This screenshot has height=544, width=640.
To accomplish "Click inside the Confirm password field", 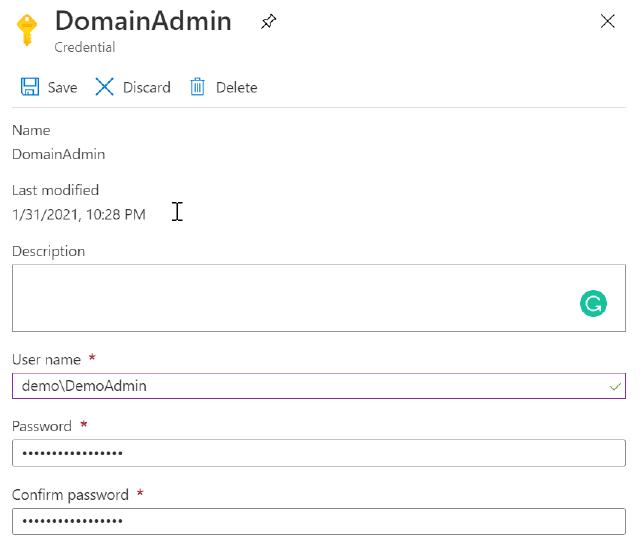I will click(318, 521).
